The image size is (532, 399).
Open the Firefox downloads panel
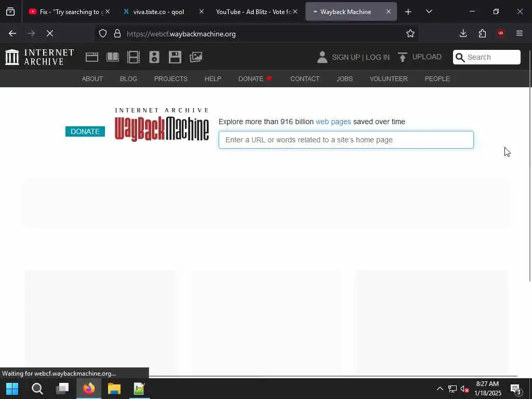(x=463, y=33)
